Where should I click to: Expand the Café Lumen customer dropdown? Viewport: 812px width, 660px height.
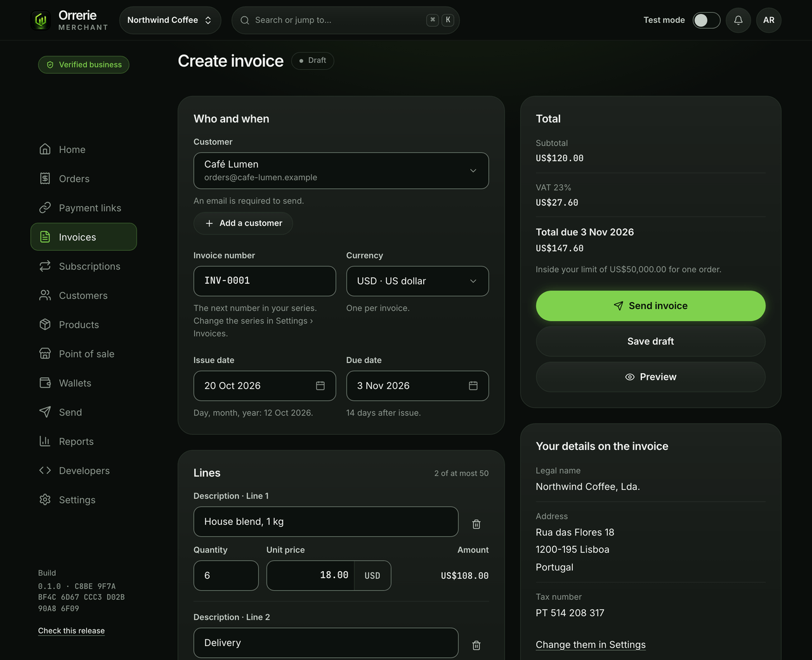[x=341, y=171]
